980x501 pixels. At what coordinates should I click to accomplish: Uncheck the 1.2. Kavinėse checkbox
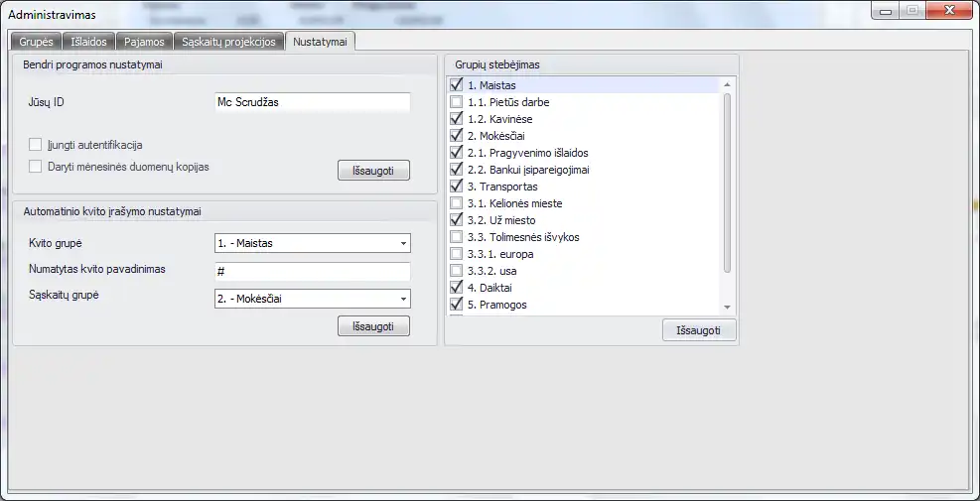[457, 119]
